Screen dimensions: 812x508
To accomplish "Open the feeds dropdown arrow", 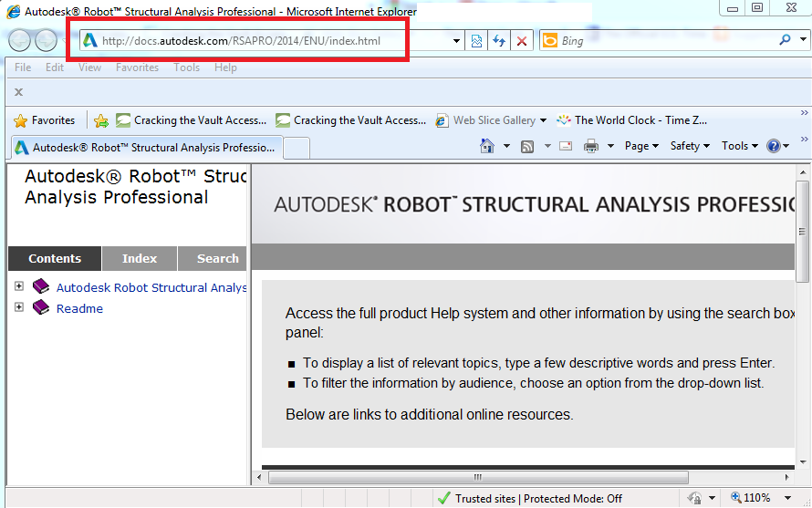I will pyautogui.click(x=547, y=147).
